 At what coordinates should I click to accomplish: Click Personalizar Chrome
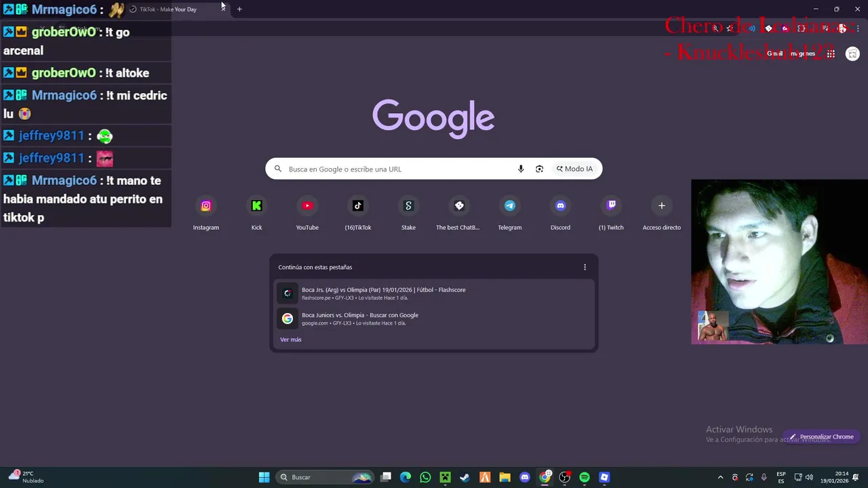click(821, 436)
